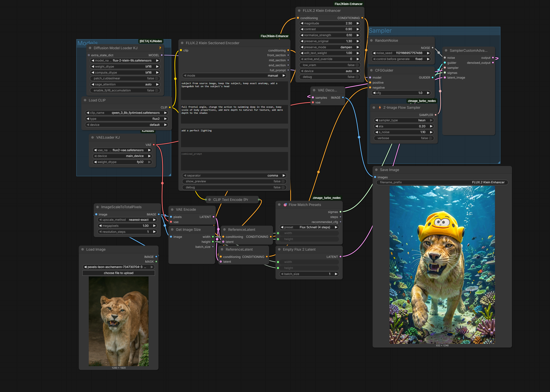This screenshot has width=550, height=392.
Task: Open sage_attention dropdown set to auto
Action: coord(125,84)
